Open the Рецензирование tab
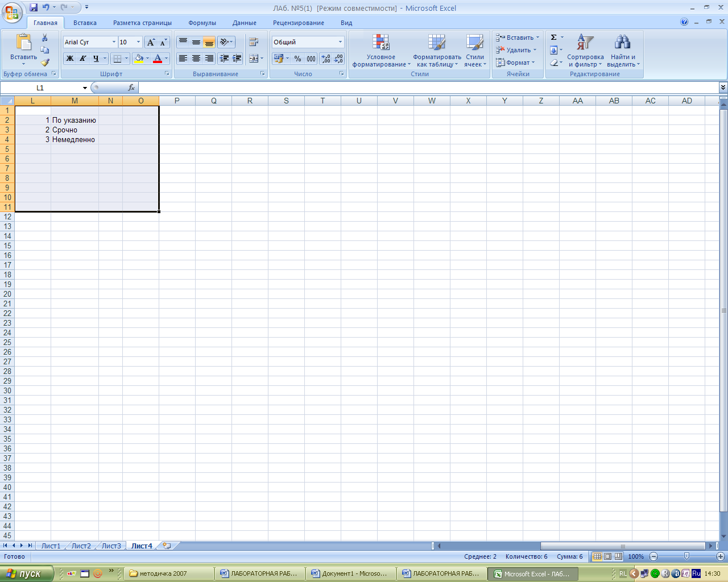 [x=299, y=23]
